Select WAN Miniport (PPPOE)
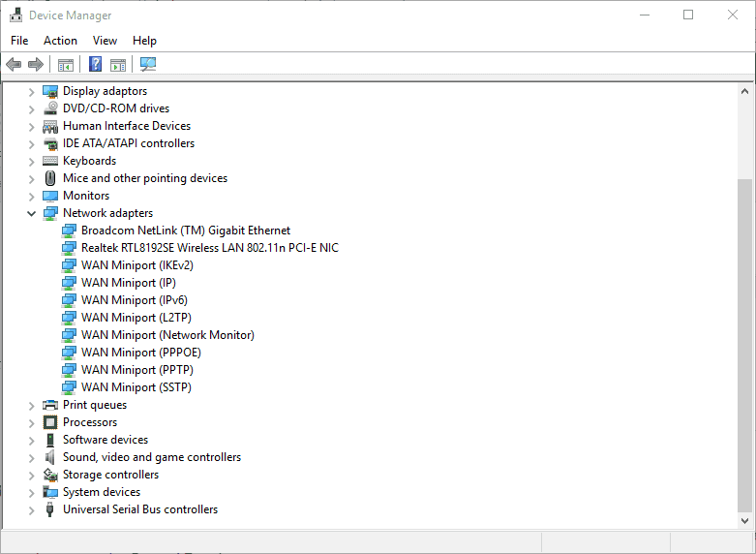756x554 pixels. click(140, 353)
